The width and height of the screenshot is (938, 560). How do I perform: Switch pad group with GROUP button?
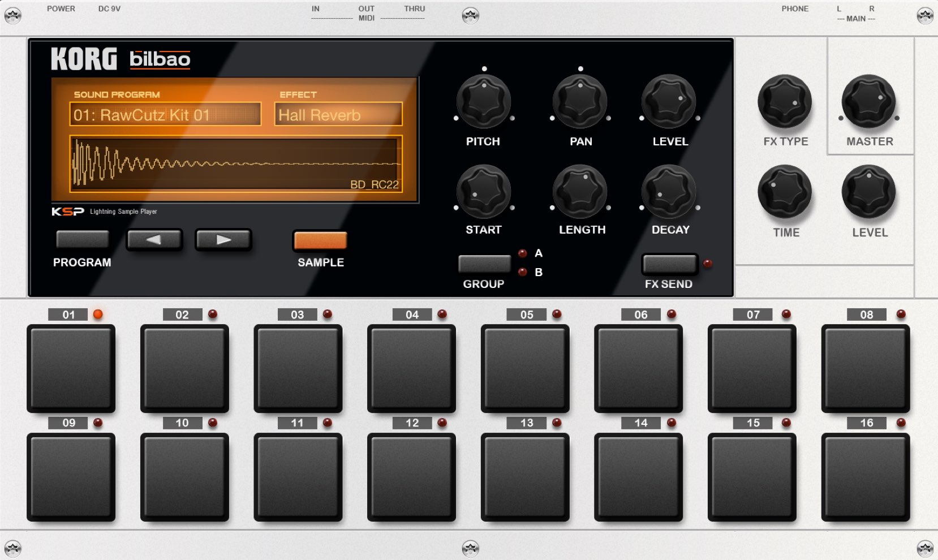coord(484,264)
